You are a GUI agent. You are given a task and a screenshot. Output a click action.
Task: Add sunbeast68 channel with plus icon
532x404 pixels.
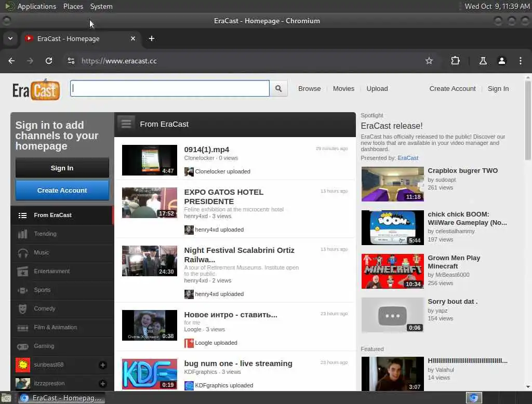tap(102, 365)
